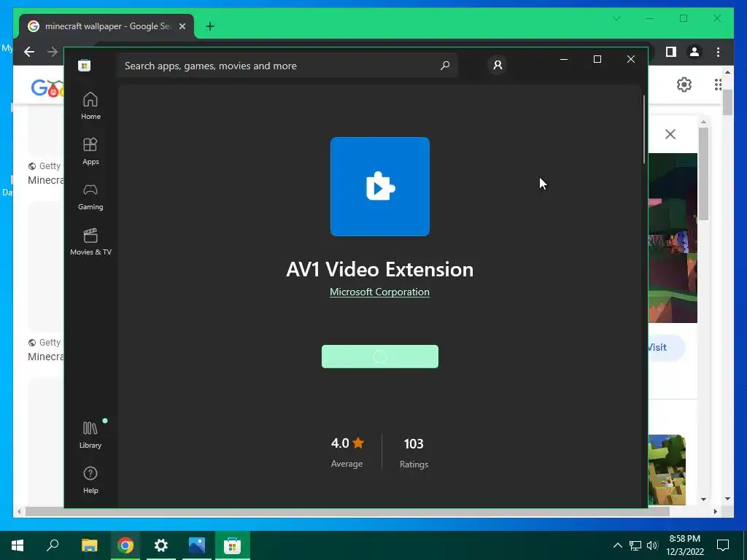Open Store Help

click(x=90, y=480)
